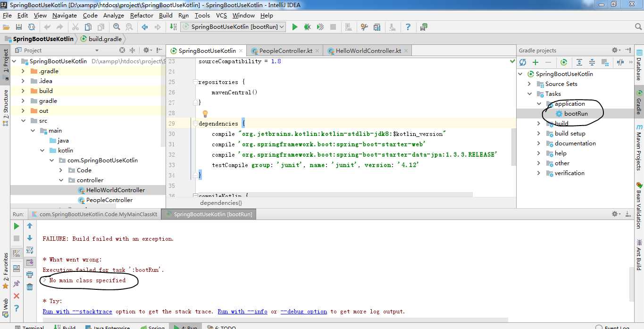Close the SpringBootUseKotlin editor tab
This screenshot has width=644, height=329.
click(x=241, y=51)
